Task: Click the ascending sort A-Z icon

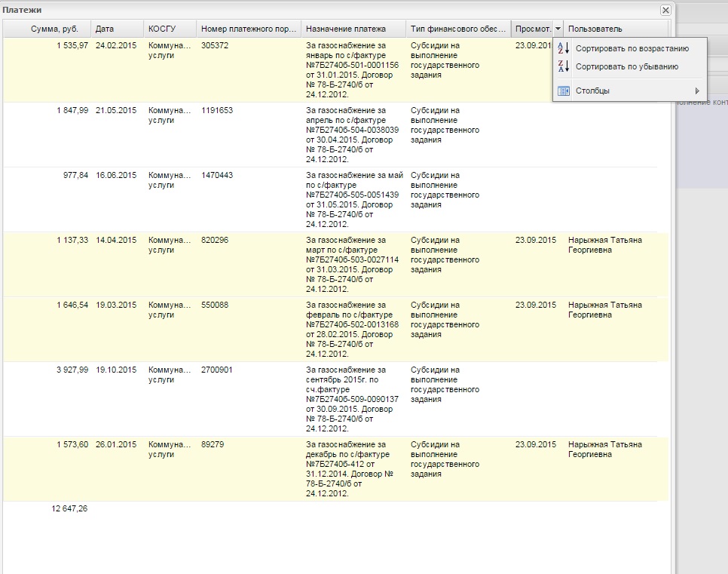Action: click(x=563, y=48)
